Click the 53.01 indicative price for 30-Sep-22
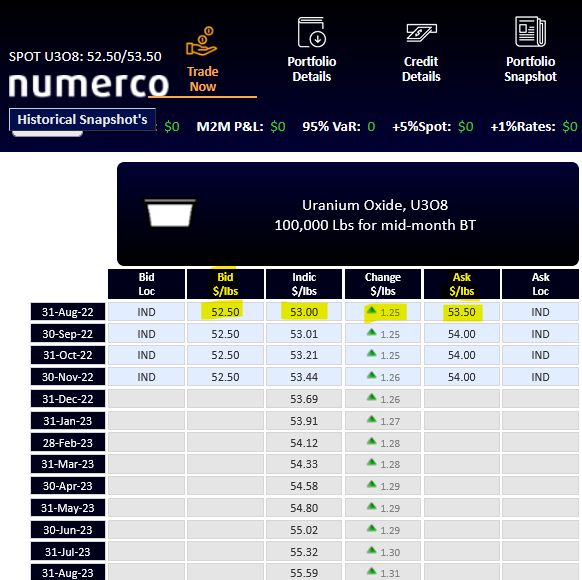Viewport: 582px width, 580px height. point(304,334)
